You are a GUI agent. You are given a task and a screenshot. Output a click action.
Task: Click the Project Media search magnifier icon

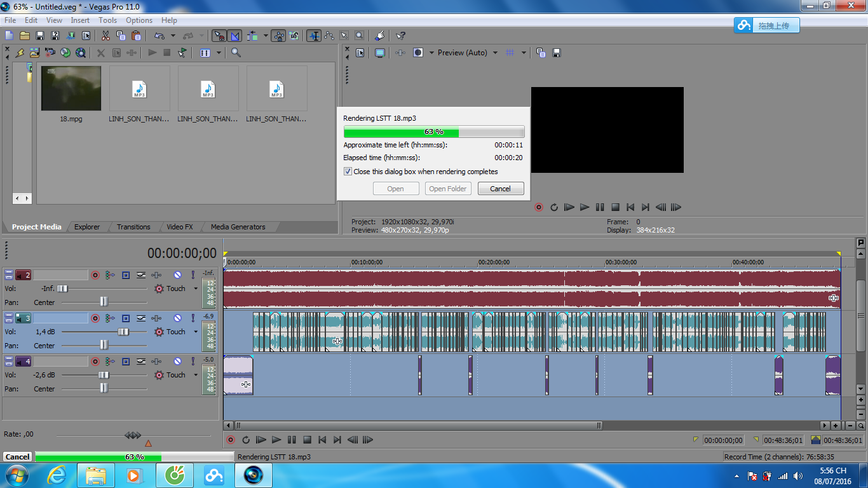(236, 53)
